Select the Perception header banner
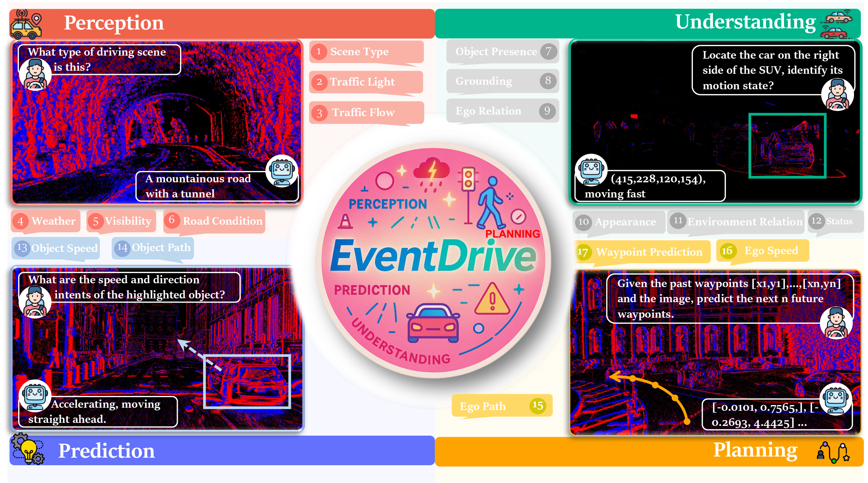 (222, 23)
